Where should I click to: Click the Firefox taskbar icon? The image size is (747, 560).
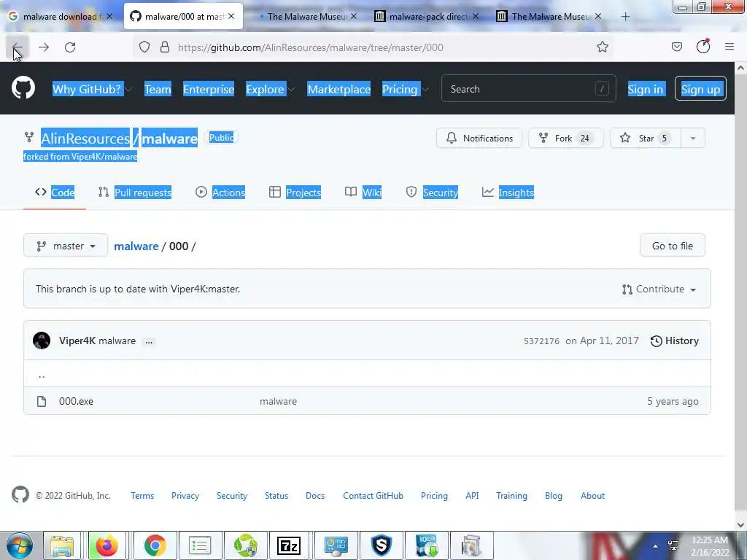click(107, 545)
